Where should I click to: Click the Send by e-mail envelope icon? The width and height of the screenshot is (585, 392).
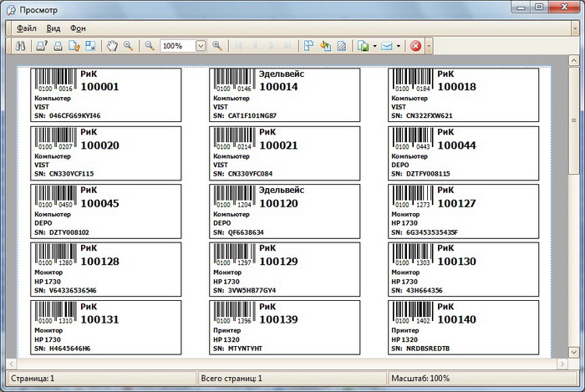[x=387, y=46]
